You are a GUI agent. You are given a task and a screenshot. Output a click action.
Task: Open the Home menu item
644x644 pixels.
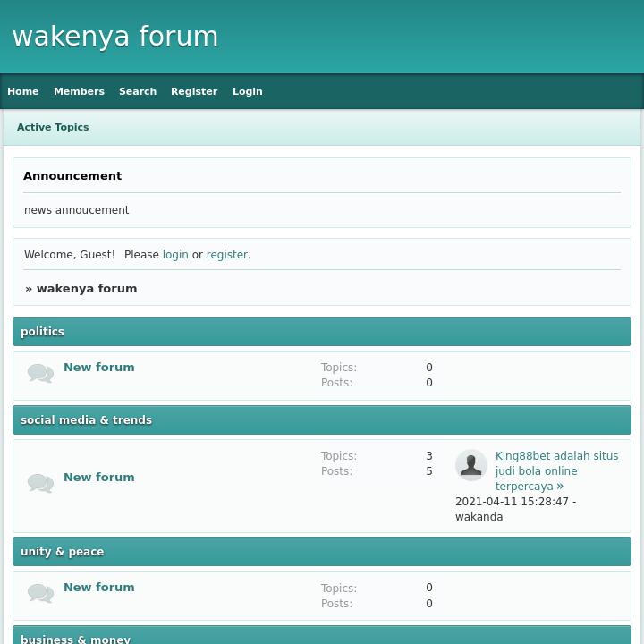(x=23, y=91)
